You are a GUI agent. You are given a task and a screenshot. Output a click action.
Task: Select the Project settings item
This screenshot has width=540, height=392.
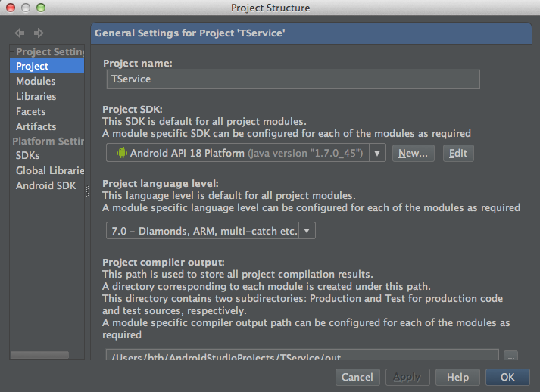click(x=47, y=66)
